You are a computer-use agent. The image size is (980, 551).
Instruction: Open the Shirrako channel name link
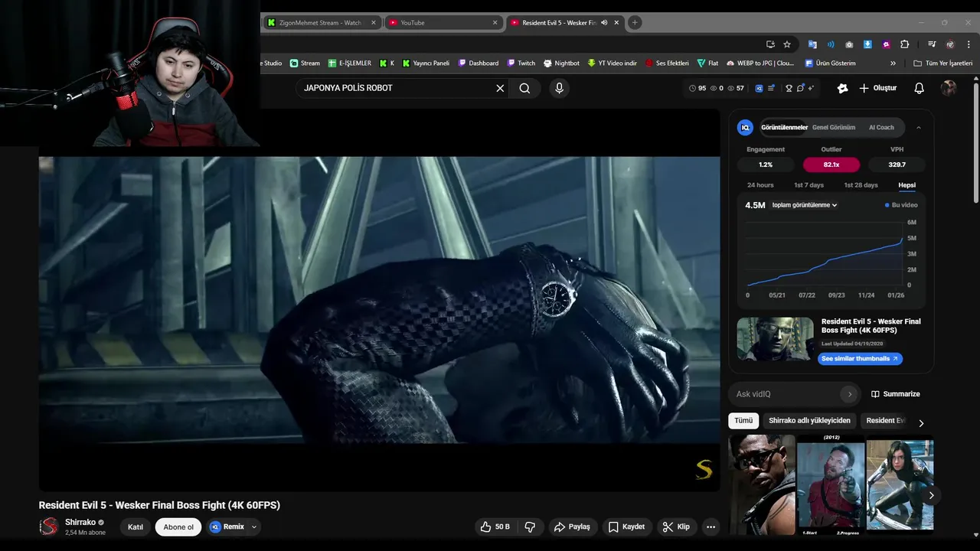(x=80, y=522)
